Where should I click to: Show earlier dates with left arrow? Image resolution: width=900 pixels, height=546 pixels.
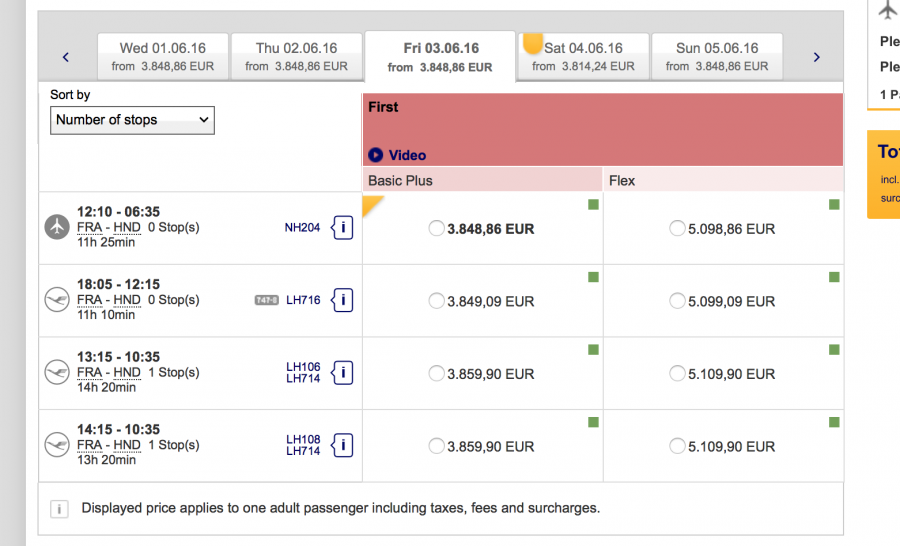pyautogui.click(x=66, y=57)
